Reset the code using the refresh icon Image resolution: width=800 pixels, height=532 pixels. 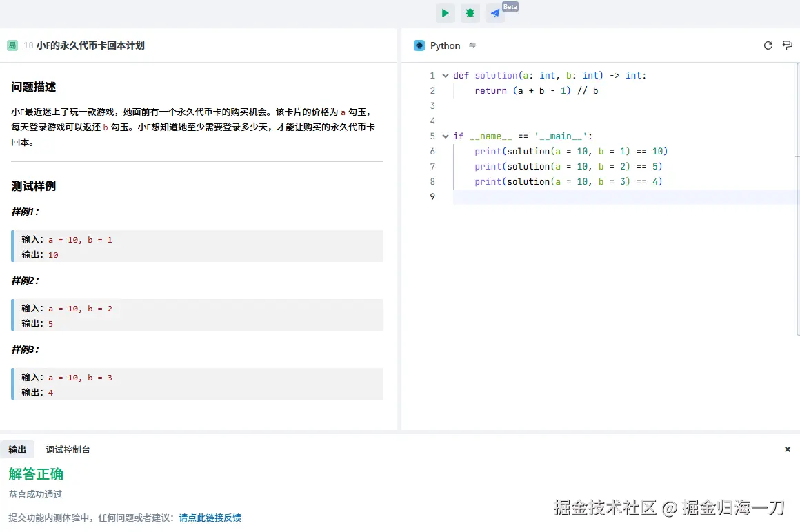pyautogui.click(x=768, y=45)
